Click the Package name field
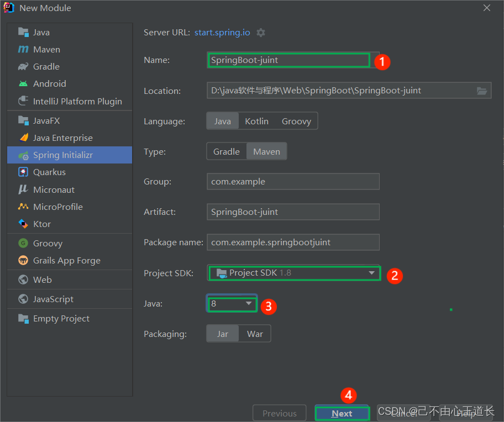 coord(293,242)
